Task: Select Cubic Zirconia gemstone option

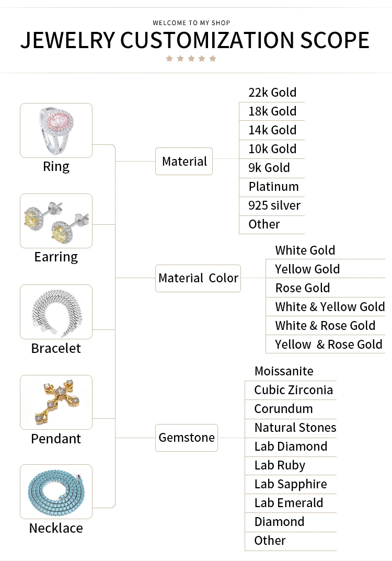Action: point(293,390)
